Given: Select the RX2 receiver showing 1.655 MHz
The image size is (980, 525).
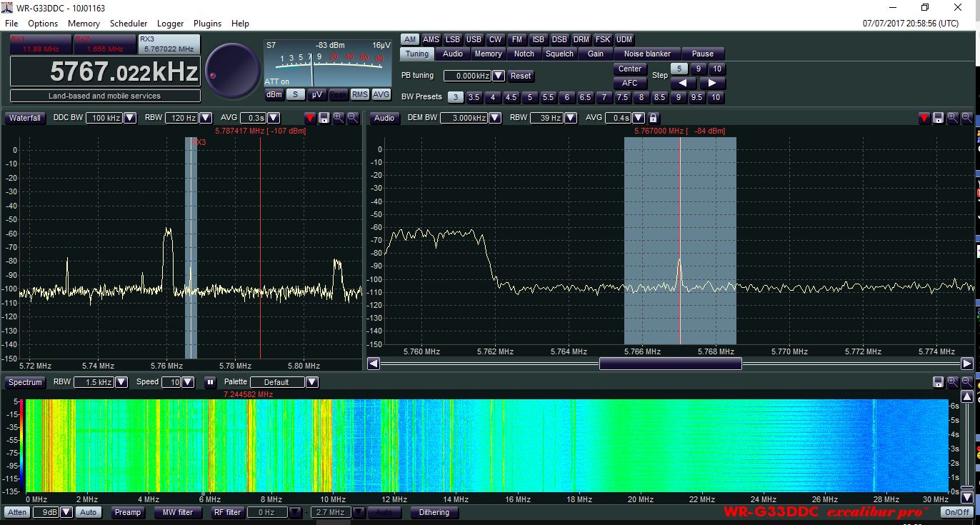Looking at the screenshot, I should click(103, 44).
